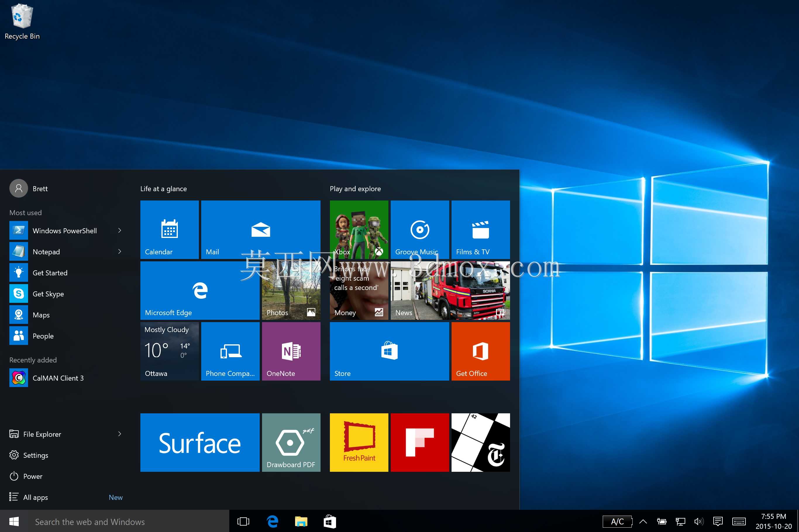
Task: Expand File Explorer jump list arrow
Action: pyautogui.click(x=120, y=434)
